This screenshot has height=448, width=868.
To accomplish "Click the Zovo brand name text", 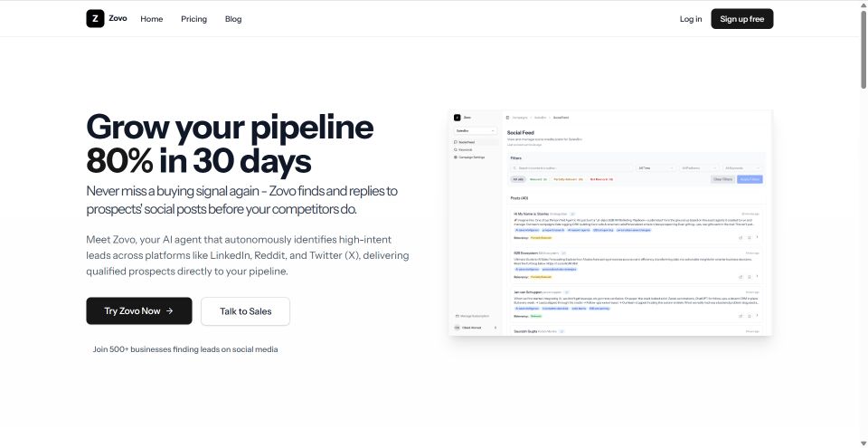I will coord(118,18).
